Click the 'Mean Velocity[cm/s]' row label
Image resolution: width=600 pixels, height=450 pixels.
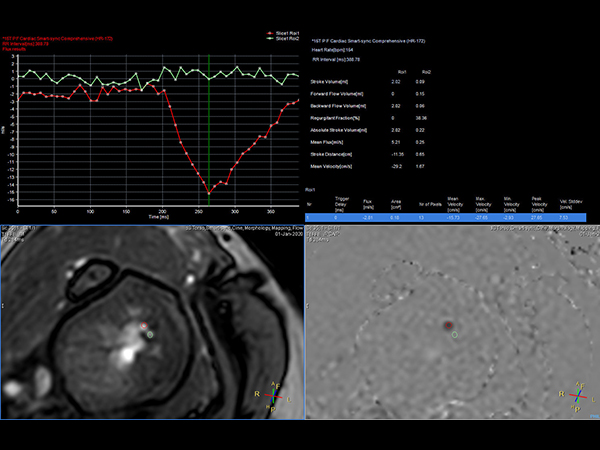331,167
